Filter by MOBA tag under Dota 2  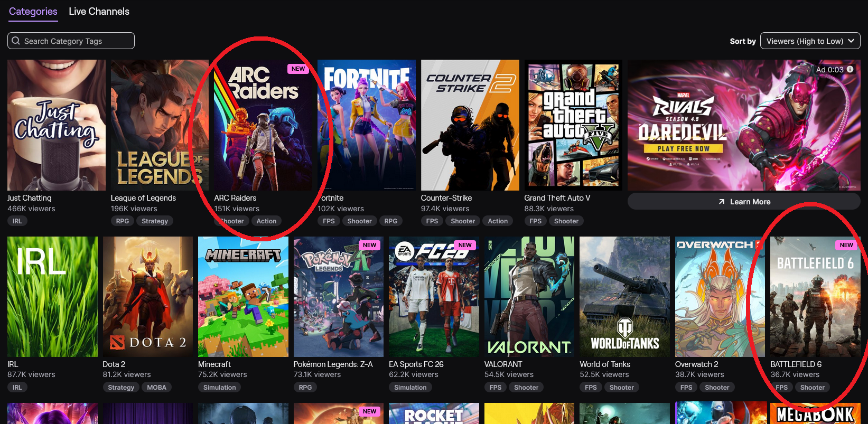[x=156, y=388]
